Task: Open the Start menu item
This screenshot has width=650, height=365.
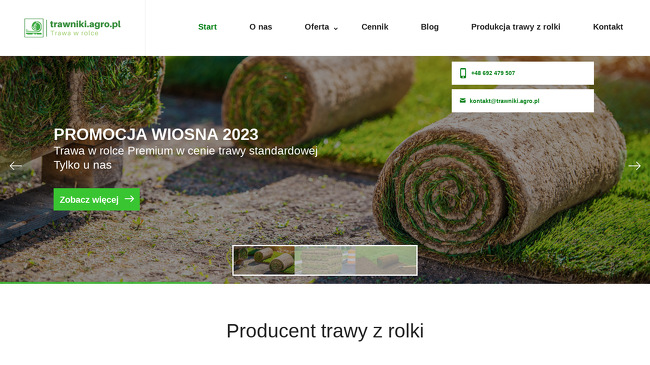Action: [207, 27]
